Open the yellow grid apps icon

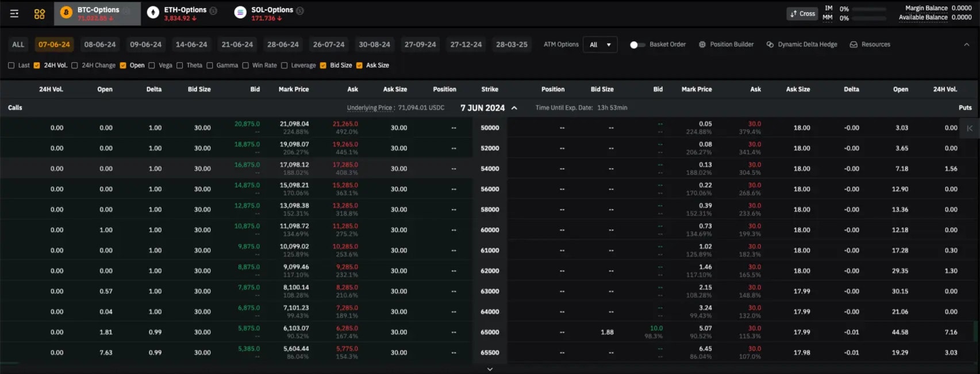[x=40, y=14]
